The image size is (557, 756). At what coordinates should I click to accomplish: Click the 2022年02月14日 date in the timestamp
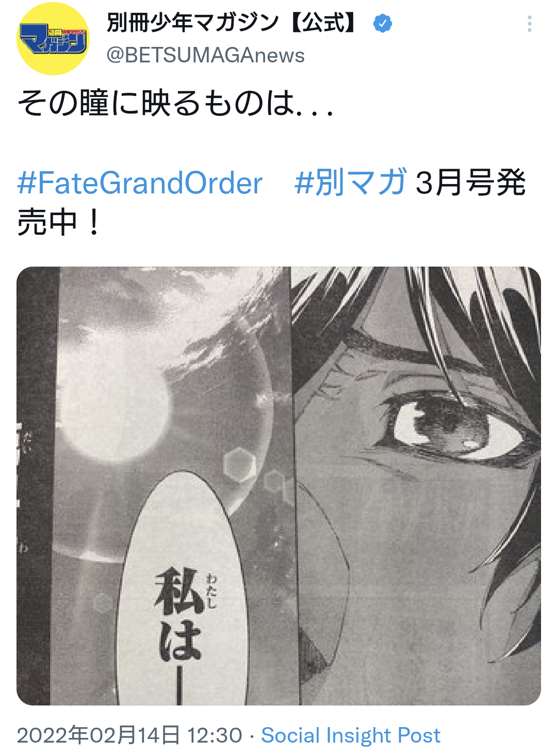click(x=99, y=735)
